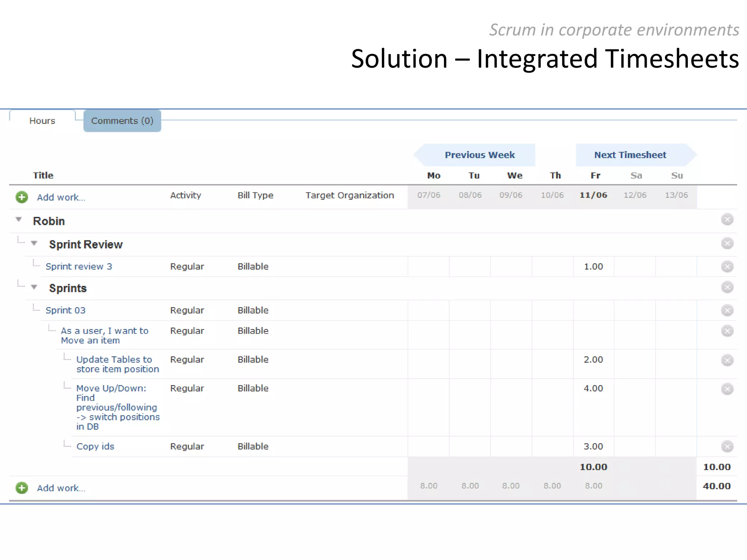
Task: Remove the Sprint 03 row
Action: (727, 310)
